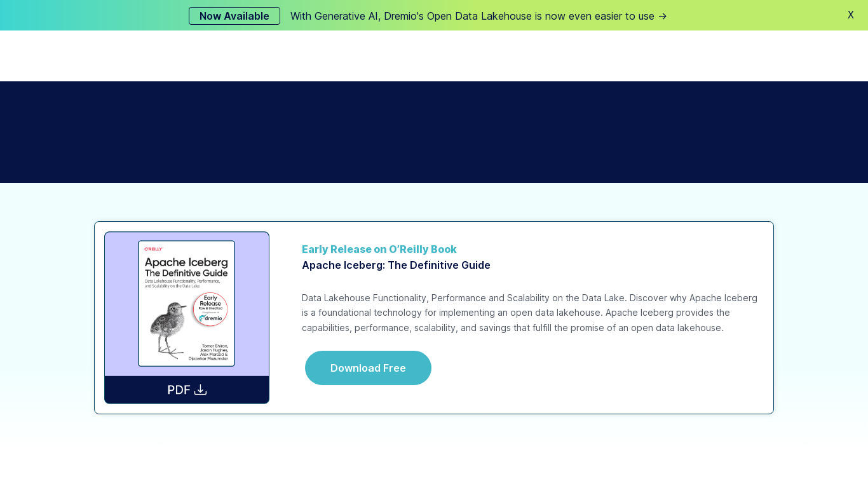
Task: Click Early Release on O'Reilly Book heading
Action: pos(379,249)
